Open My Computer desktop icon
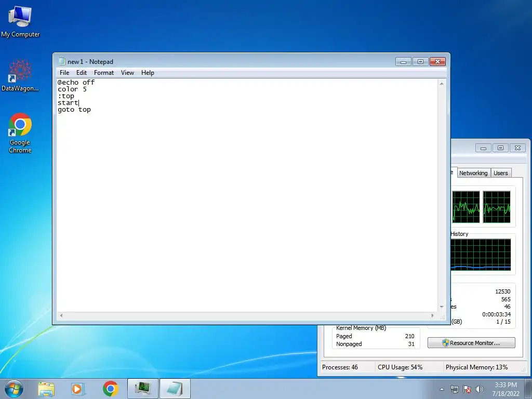The image size is (532, 399). point(20,21)
